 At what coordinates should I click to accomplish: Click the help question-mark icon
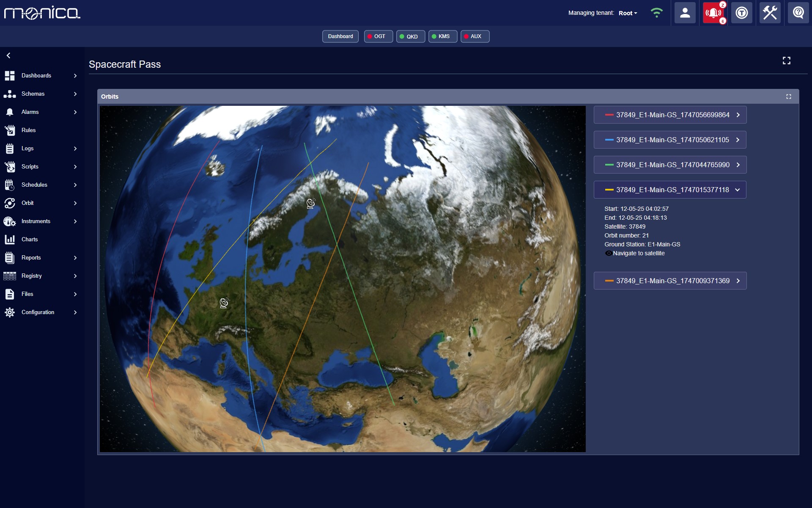click(x=798, y=13)
